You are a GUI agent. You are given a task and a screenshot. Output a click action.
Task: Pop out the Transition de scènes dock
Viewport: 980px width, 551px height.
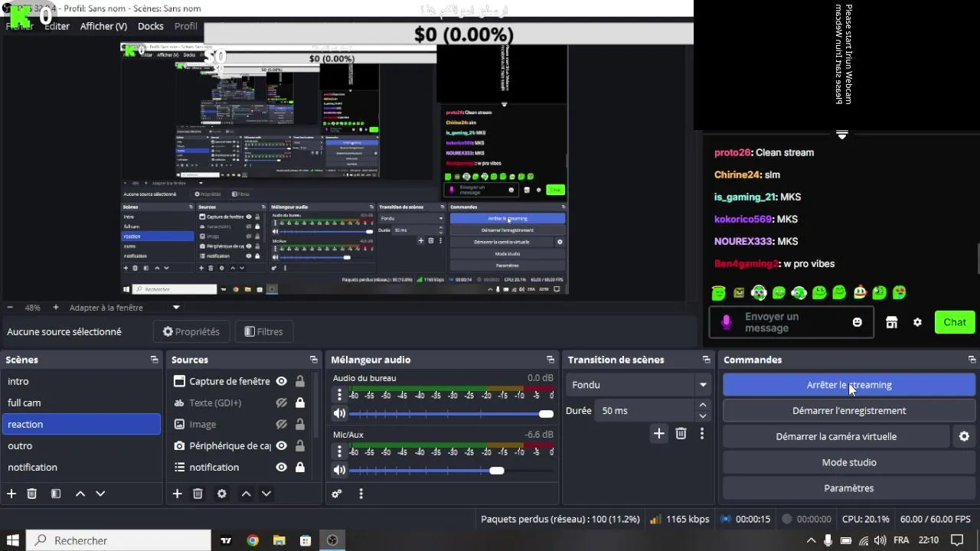coord(706,360)
